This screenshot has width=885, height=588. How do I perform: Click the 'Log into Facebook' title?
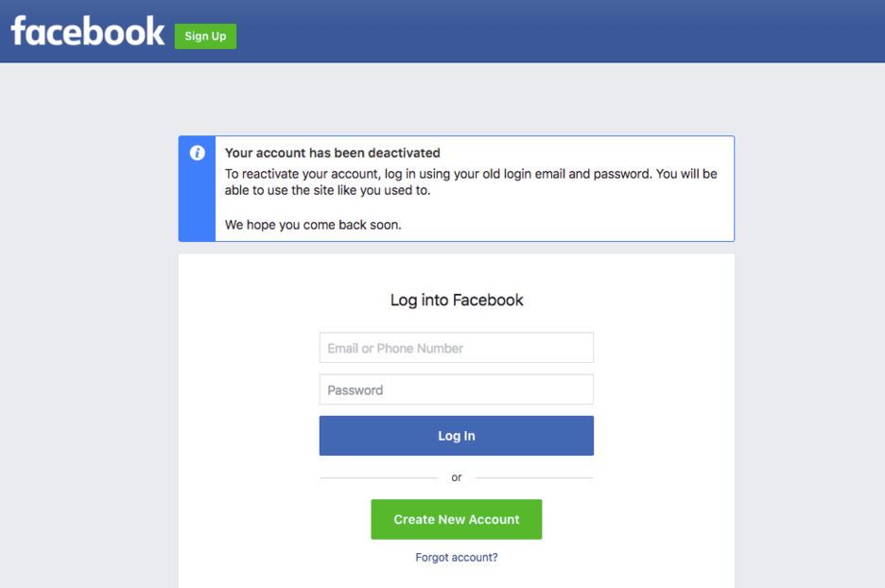tap(457, 300)
